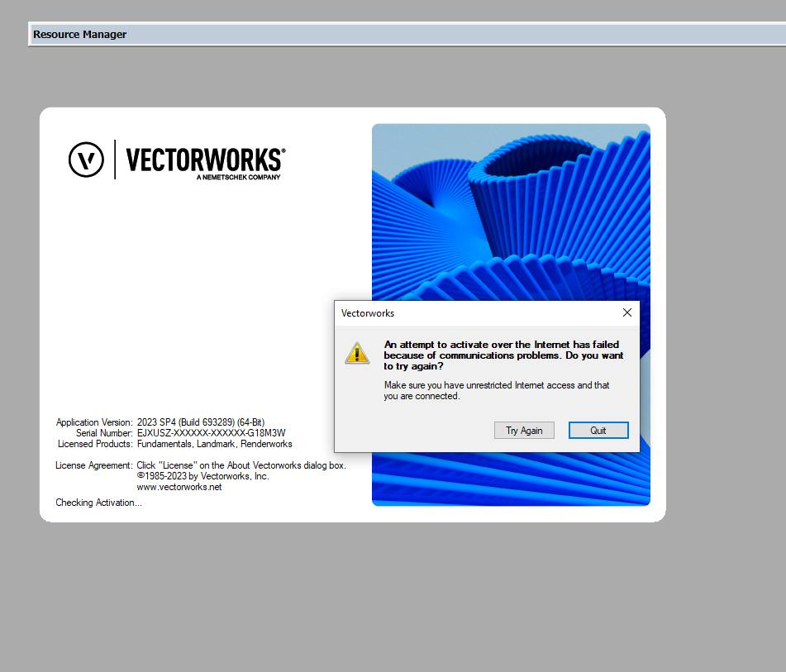Click the www.vectorworks.net text

coord(179,487)
